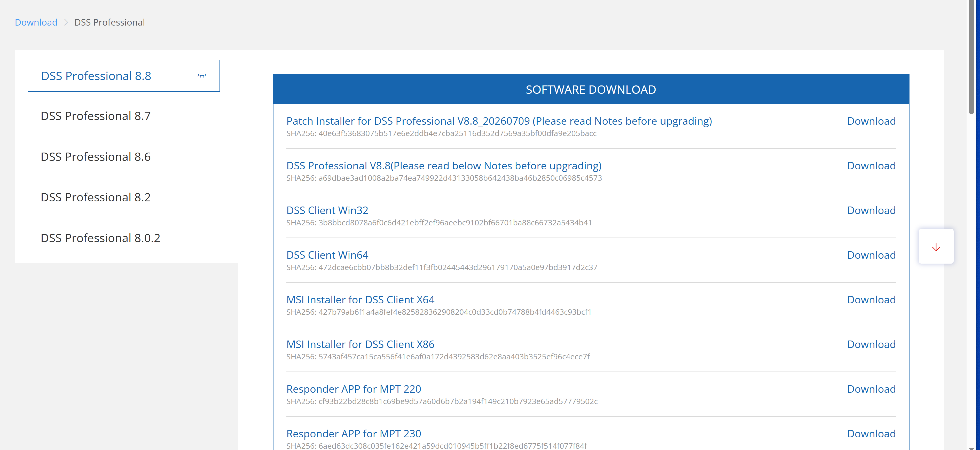Click the SHA256 hash under Patch Installer
The image size is (980, 450).
coord(441,133)
